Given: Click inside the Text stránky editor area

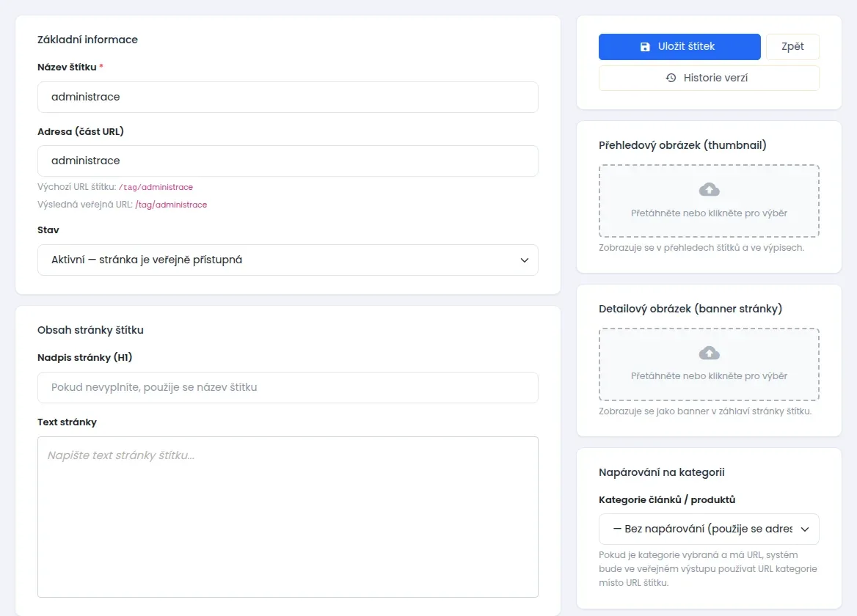Looking at the screenshot, I should (x=288, y=516).
